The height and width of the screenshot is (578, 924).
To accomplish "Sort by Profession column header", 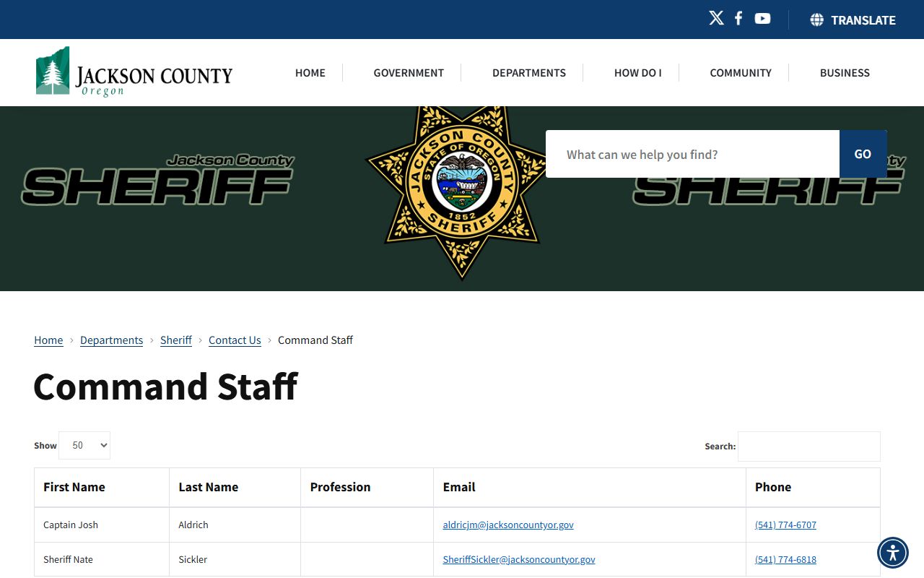I will click(367, 487).
